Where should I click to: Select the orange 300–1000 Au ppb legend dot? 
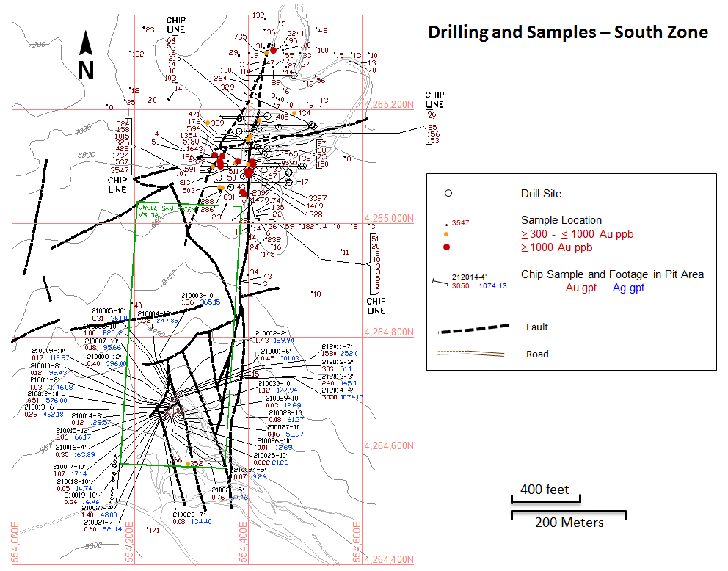[x=446, y=234]
